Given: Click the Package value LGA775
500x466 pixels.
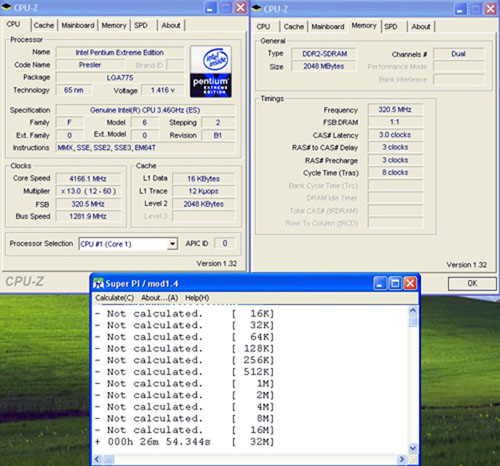Looking at the screenshot, I should (120, 78).
